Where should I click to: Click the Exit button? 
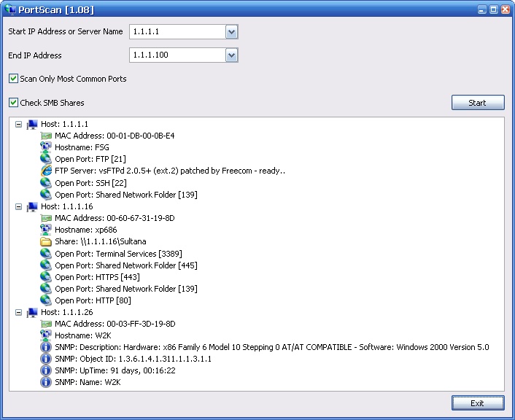pos(477,403)
